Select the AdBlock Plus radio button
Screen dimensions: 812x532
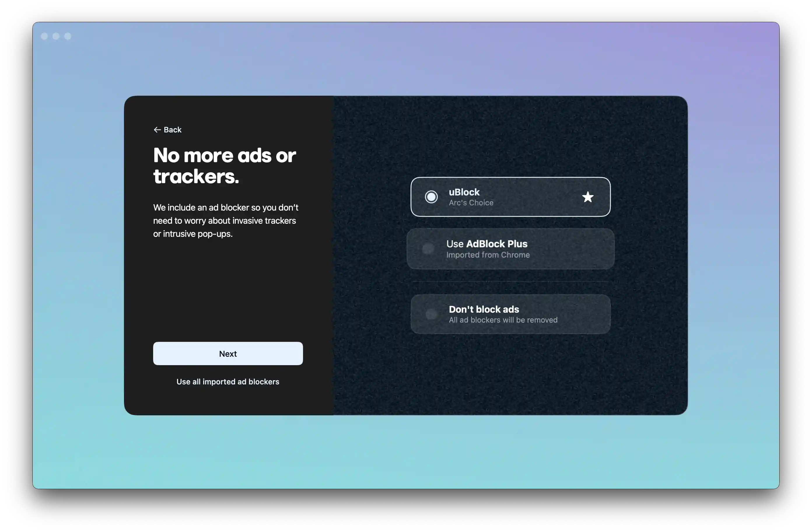[428, 249]
